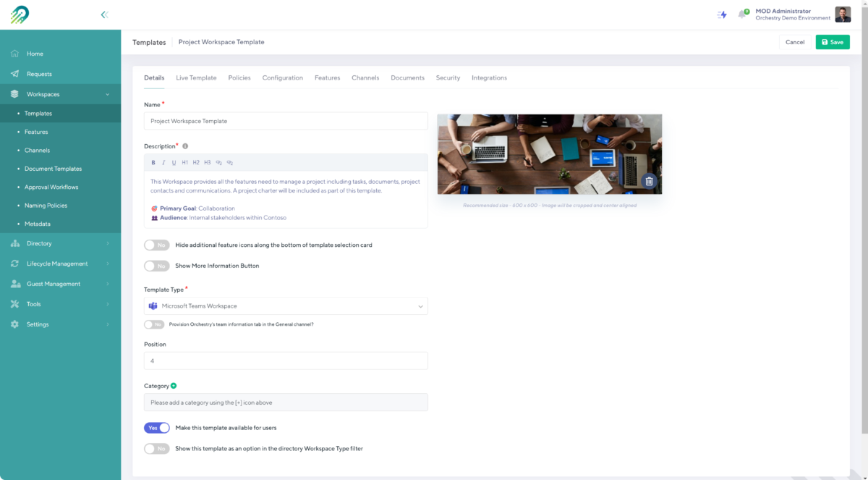Click the sparkle AI assistant icon in header

[722, 14]
